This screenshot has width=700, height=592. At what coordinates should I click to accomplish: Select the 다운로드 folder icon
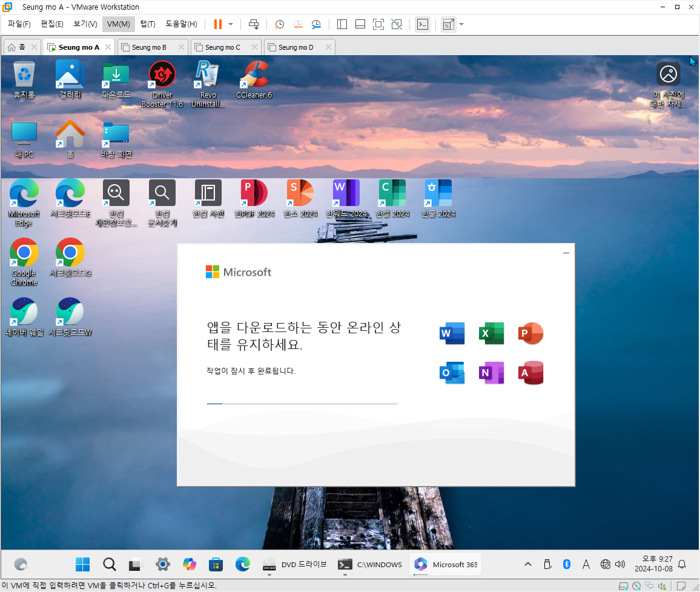[x=116, y=80]
